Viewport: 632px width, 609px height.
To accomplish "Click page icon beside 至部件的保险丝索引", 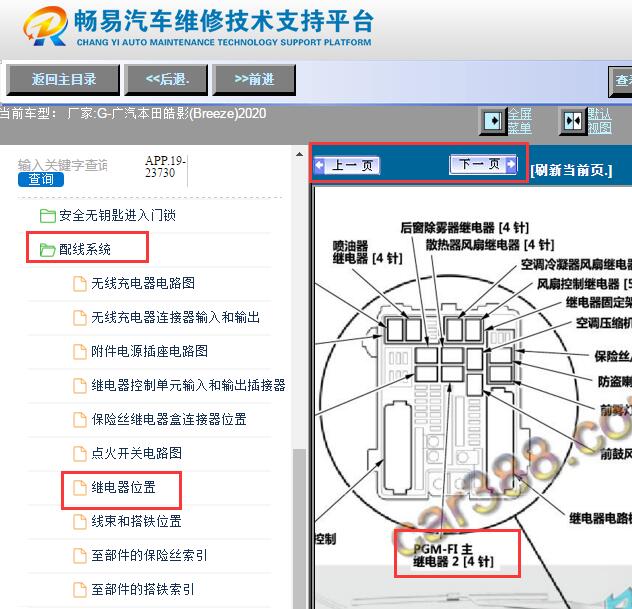I will coord(79,556).
